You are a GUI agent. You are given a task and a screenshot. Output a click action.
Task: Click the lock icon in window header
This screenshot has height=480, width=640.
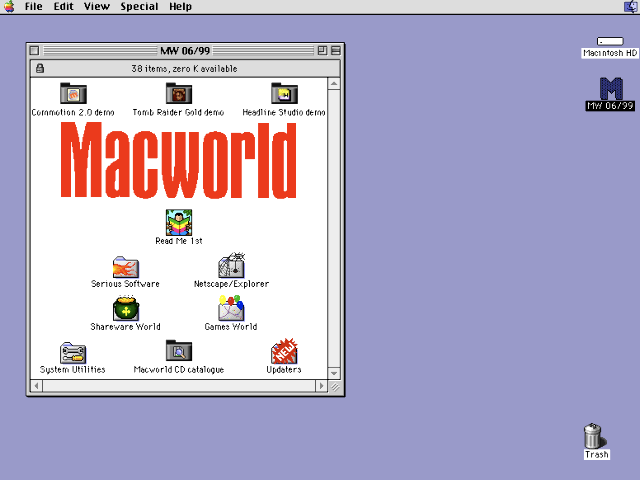tap(40, 68)
